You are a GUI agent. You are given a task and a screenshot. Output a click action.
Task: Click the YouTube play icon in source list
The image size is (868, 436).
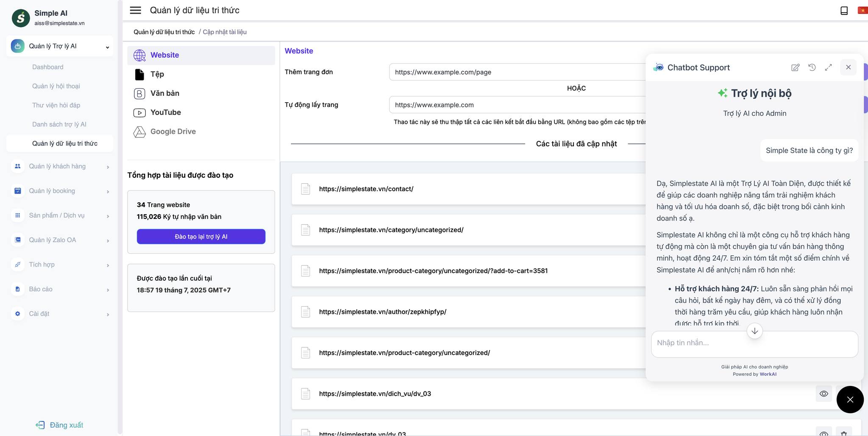coord(139,113)
